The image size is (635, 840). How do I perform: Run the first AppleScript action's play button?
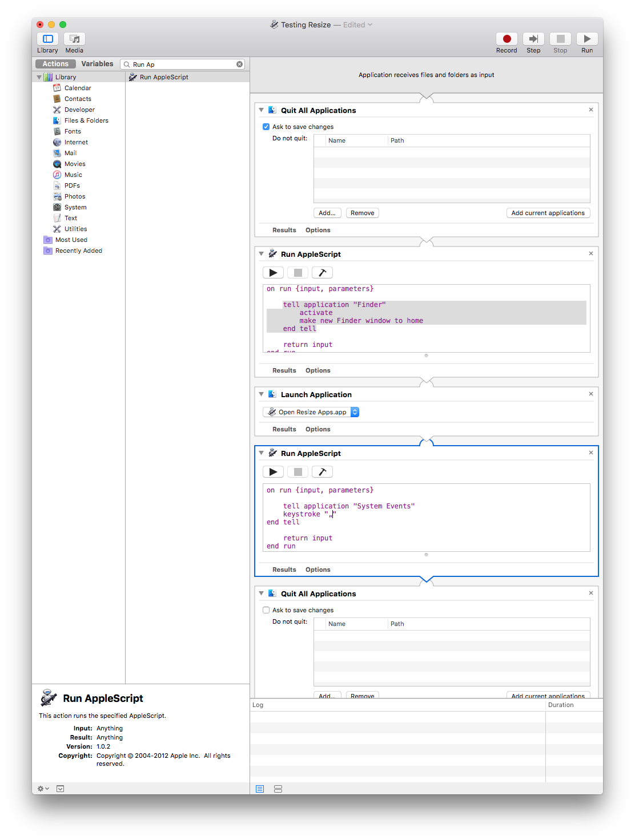coord(273,273)
